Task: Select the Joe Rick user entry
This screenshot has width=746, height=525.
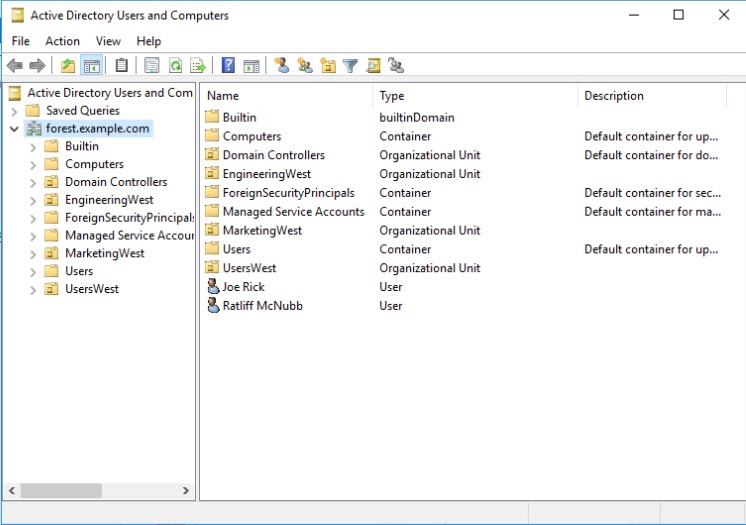Action: [243, 287]
